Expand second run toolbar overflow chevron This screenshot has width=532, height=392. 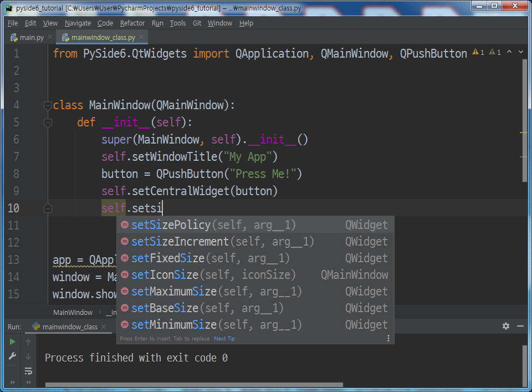click(x=28, y=383)
